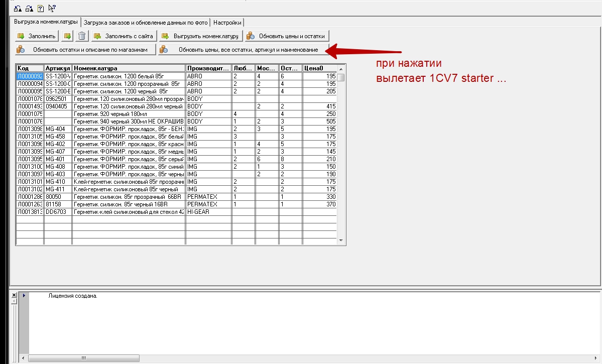Activate the context help cursor icon

click(x=52, y=8)
